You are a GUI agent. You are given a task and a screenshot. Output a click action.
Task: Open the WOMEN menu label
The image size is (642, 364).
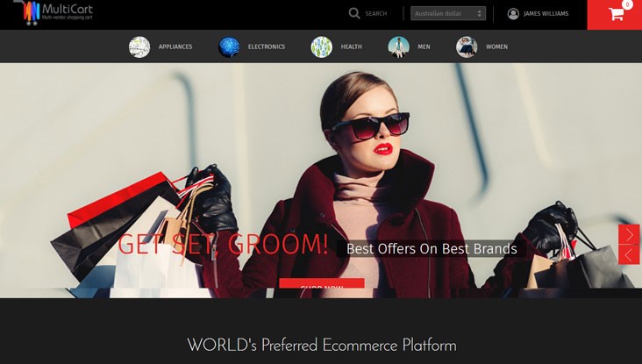click(x=496, y=47)
